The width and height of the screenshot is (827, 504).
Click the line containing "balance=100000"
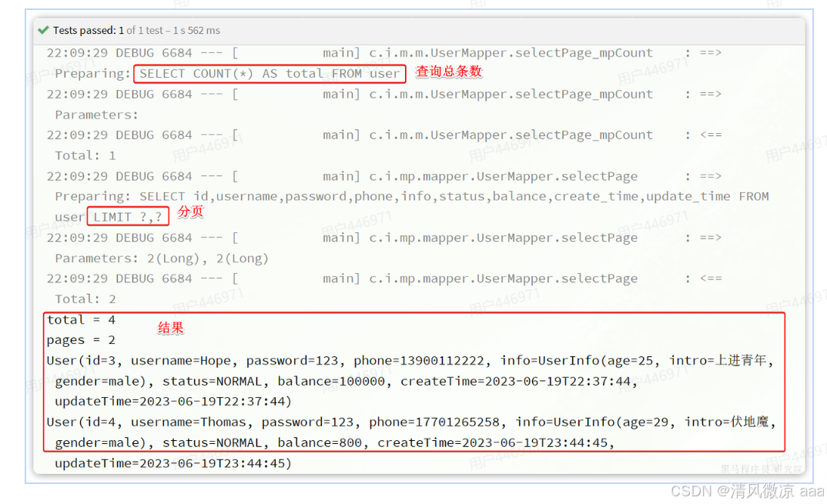(x=346, y=381)
